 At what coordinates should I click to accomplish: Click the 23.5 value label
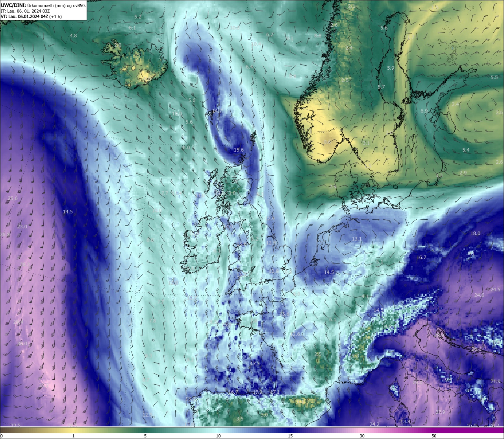[x=15, y=425]
